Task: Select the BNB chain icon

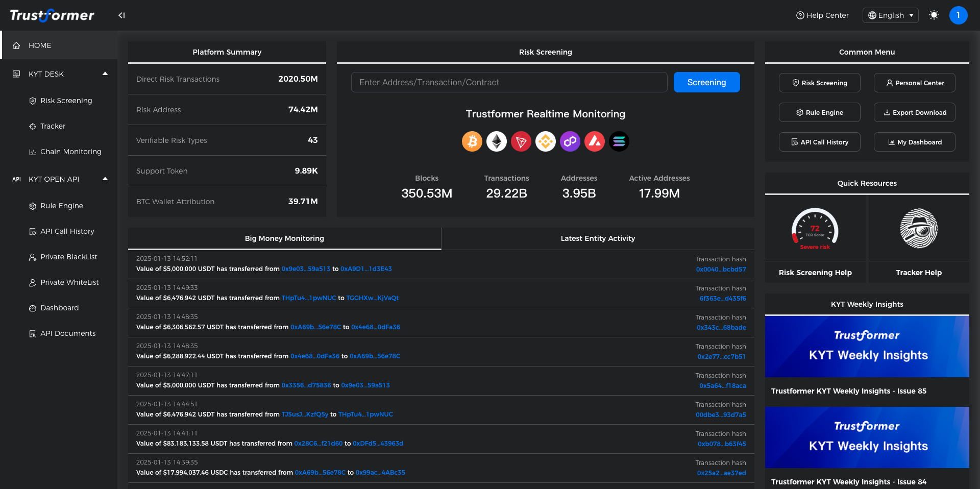Action: click(x=546, y=141)
